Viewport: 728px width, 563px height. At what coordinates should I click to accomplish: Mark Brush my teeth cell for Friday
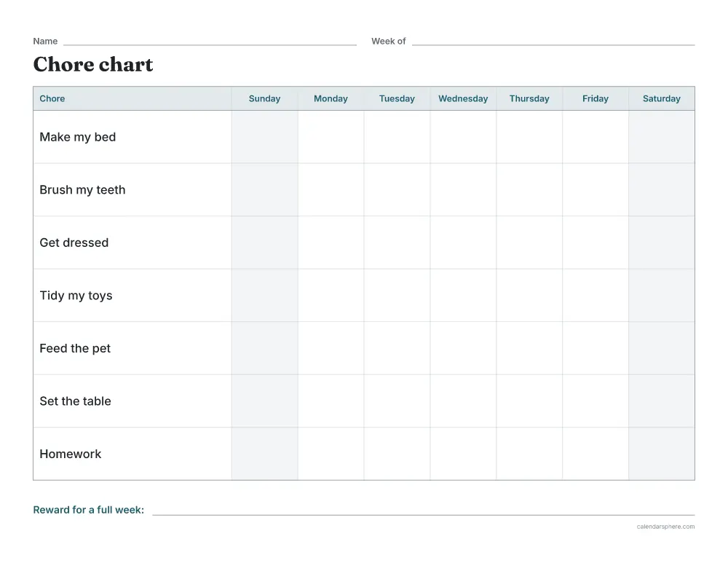(596, 189)
